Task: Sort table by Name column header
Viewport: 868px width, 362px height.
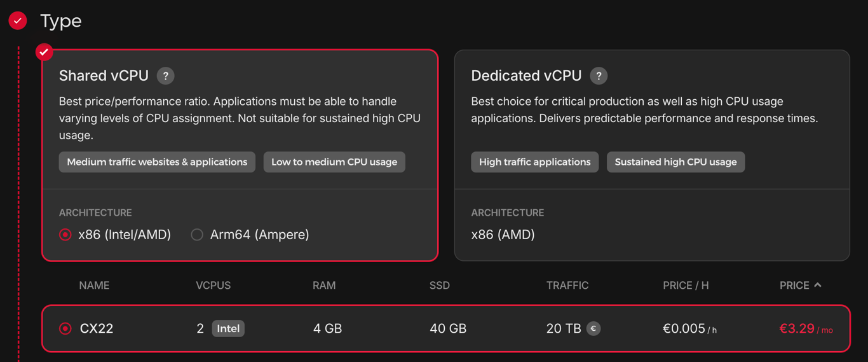Action: pyautogui.click(x=94, y=286)
